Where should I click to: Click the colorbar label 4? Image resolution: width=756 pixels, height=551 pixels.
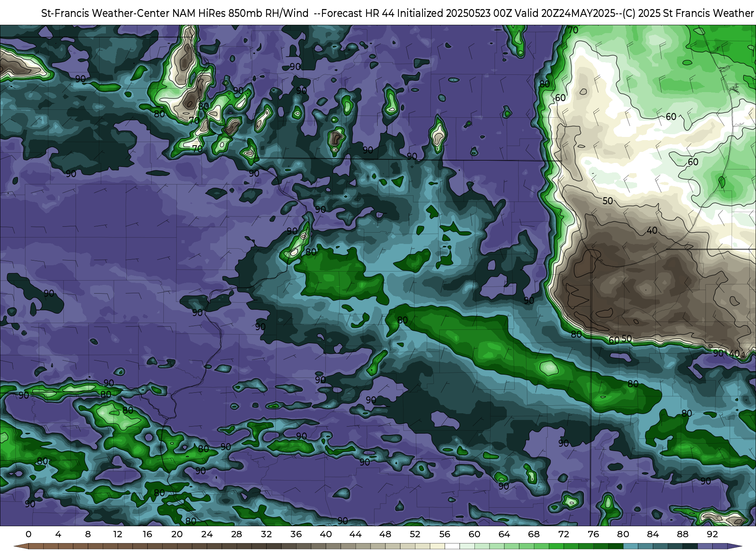click(x=58, y=534)
